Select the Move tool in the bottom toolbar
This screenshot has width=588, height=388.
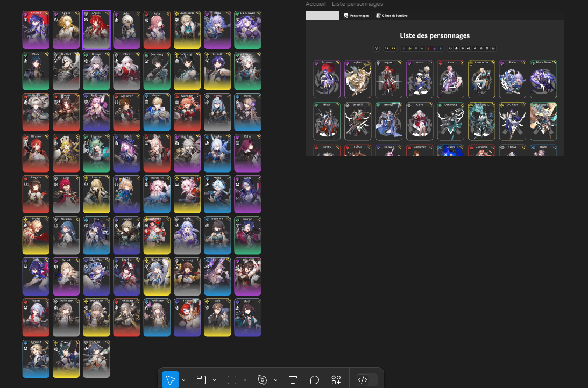pos(170,380)
